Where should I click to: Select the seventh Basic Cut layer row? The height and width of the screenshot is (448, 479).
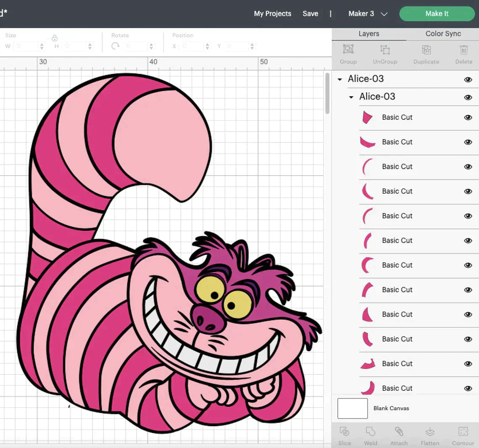419,265
